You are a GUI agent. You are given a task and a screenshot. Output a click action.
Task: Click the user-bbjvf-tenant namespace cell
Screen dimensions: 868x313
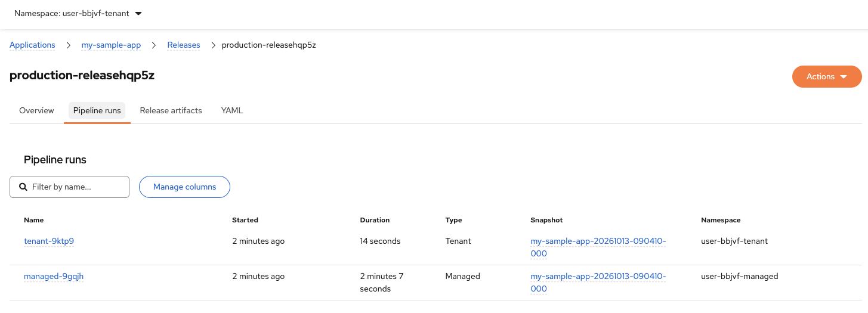734,241
